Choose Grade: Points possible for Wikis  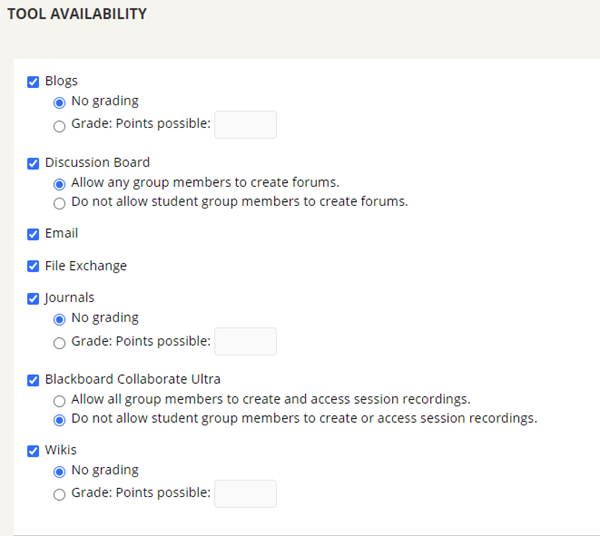[59, 495]
